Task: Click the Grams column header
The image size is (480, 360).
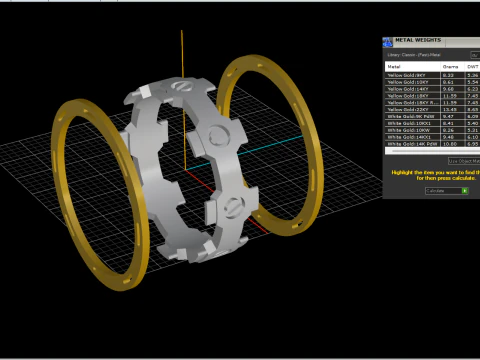Action: coord(452,67)
